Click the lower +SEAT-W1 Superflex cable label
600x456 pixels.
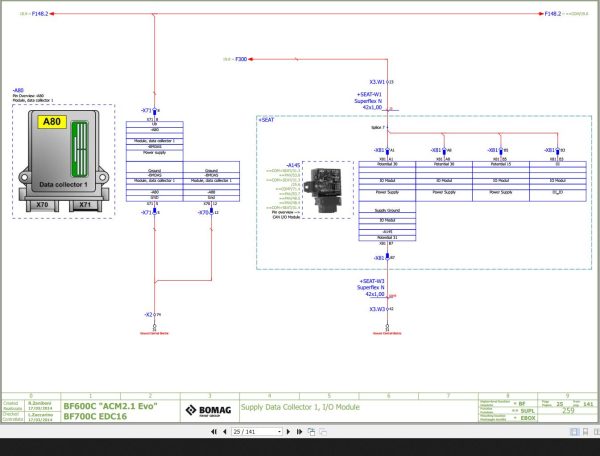click(x=371, y=288)
